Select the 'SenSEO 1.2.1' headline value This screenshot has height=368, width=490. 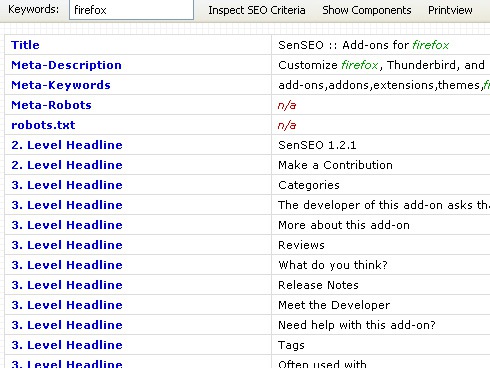pyautogui.click(x=317, y=145)
